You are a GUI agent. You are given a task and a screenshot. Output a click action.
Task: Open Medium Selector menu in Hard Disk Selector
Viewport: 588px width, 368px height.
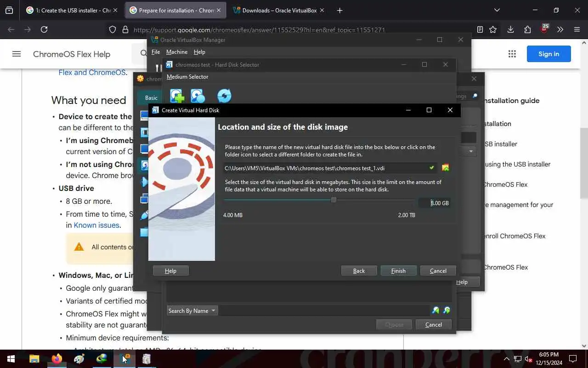tap(187, 77)
